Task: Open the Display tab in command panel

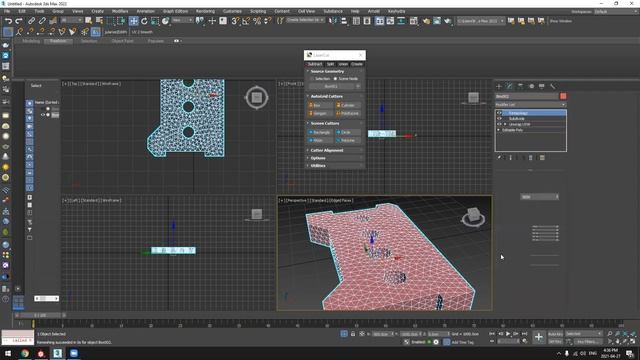Action: [x=542, y=86]
